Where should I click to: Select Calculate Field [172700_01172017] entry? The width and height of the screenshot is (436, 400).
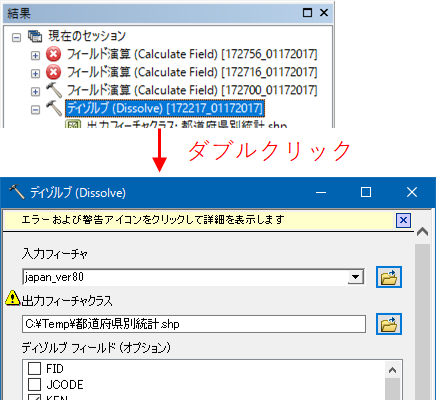point(192,90)
